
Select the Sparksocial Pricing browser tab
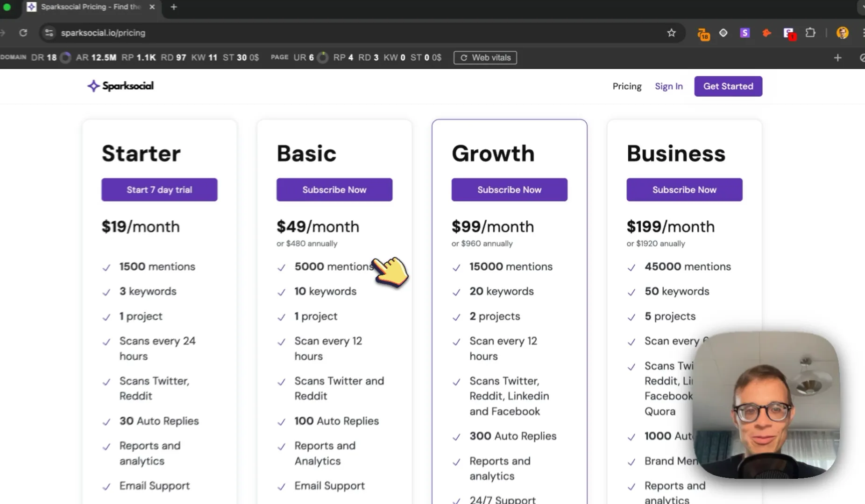coord(91,7)
